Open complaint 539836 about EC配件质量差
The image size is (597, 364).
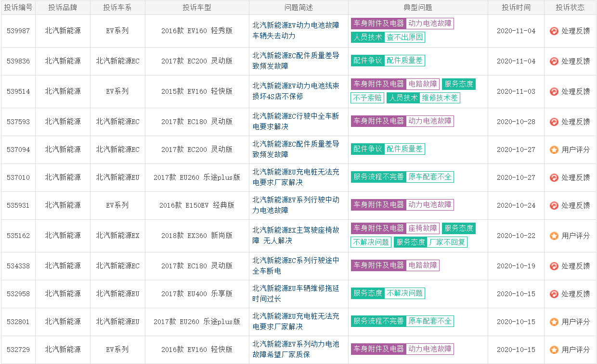pos(296,61)
